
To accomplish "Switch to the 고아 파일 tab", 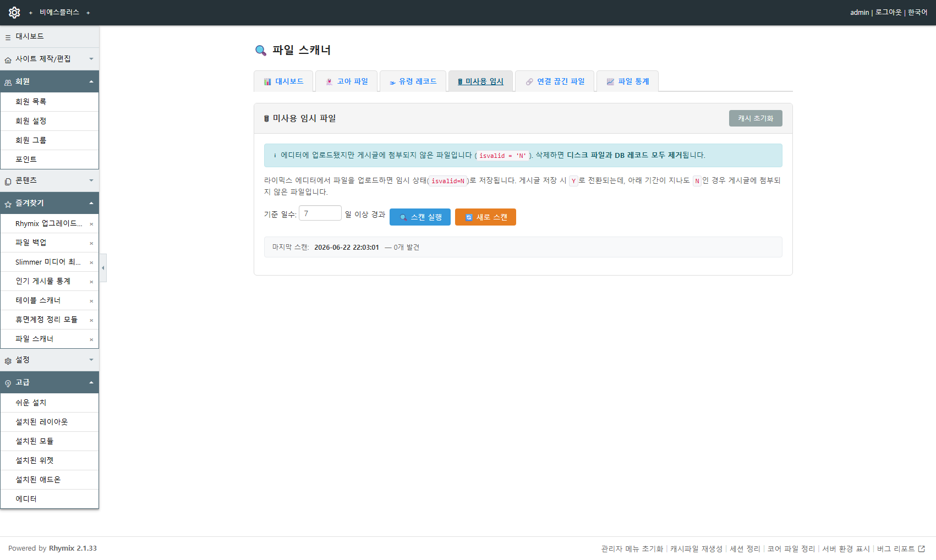I will (x=347, y=81).
